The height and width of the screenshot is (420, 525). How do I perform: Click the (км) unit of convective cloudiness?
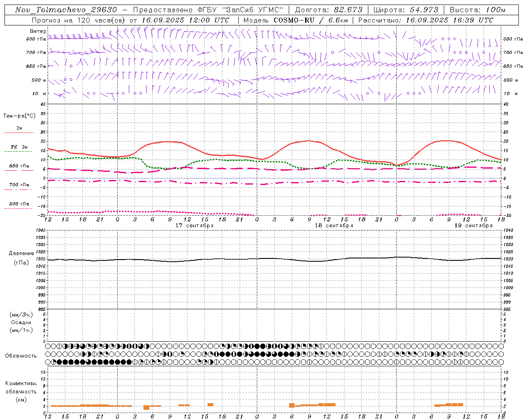21,399
